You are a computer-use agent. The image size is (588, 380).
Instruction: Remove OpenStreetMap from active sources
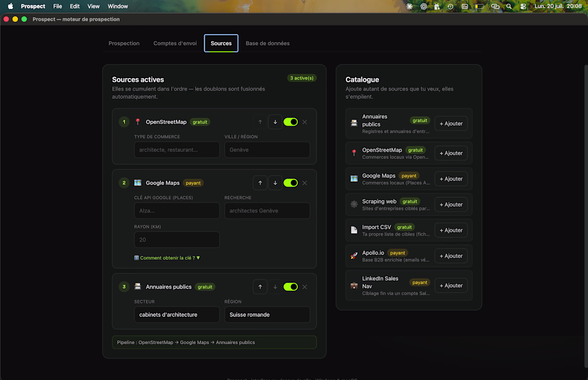(x=305, y=122)
